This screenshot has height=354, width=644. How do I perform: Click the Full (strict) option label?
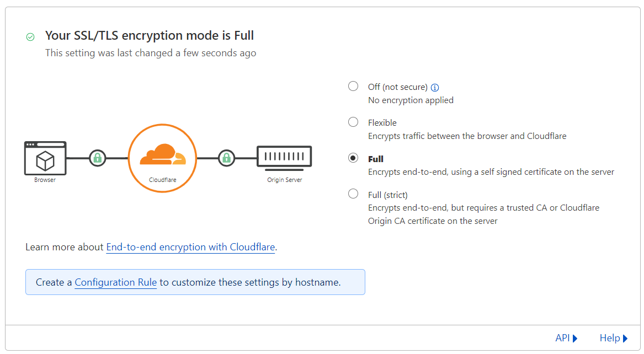coord(388,195)
